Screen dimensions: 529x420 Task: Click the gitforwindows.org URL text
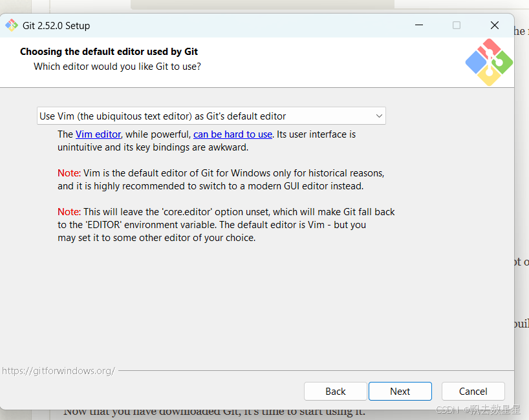click(58, 371)
